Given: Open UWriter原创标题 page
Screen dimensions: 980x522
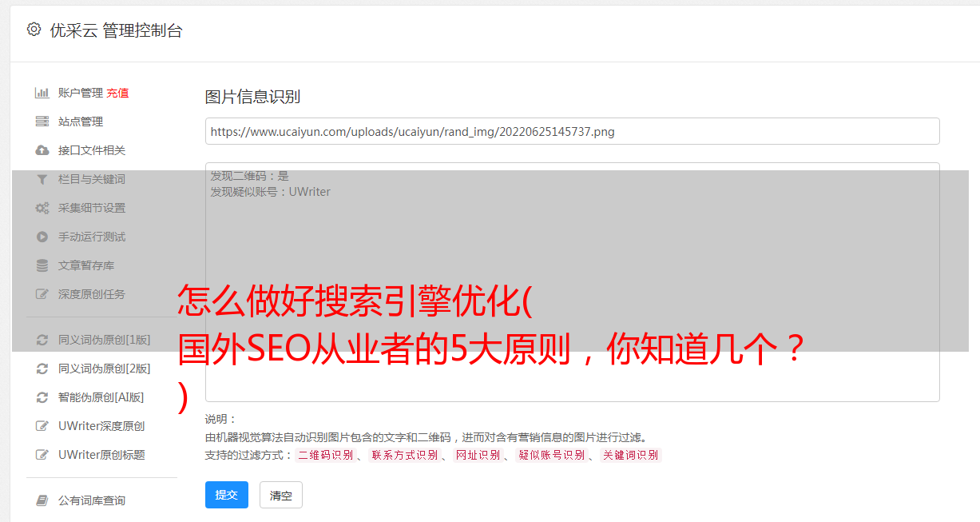Looking at the screenshot, I should (x=101, y=455).
